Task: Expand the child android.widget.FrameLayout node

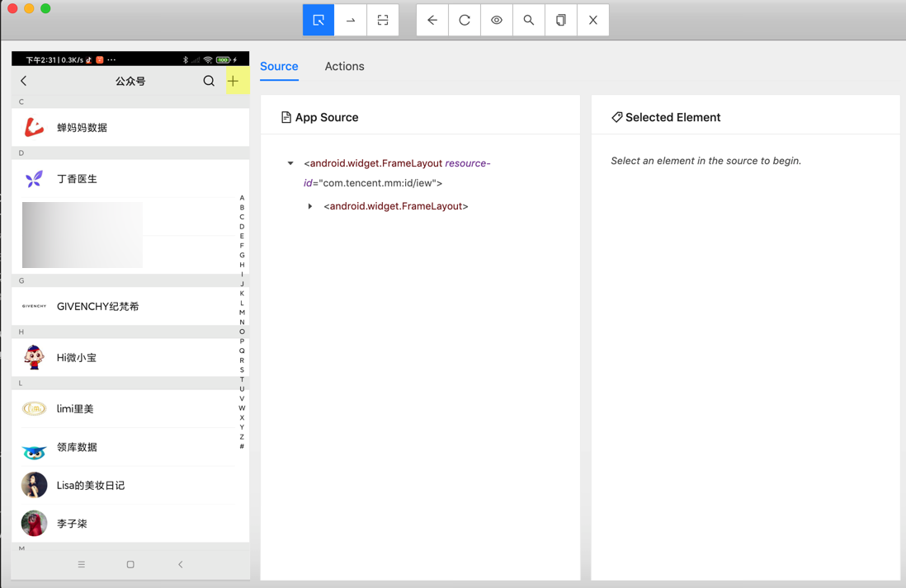Action: (310, 206)
